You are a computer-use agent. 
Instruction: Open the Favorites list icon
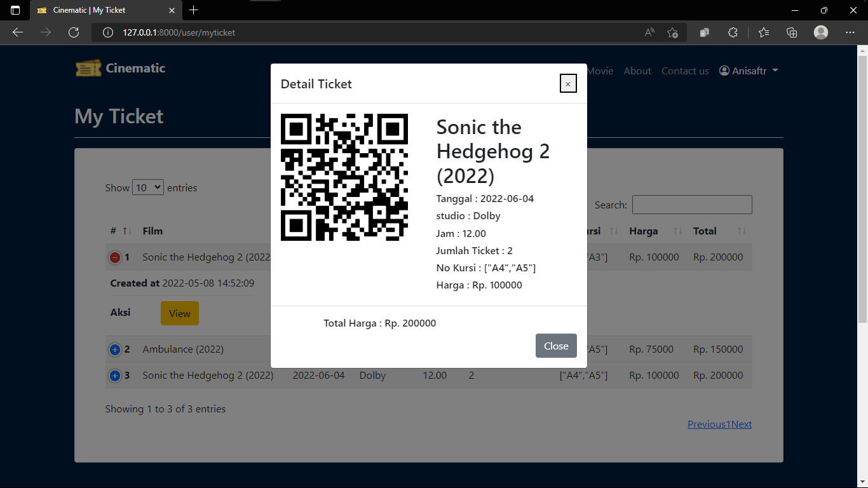coord(764,32)
